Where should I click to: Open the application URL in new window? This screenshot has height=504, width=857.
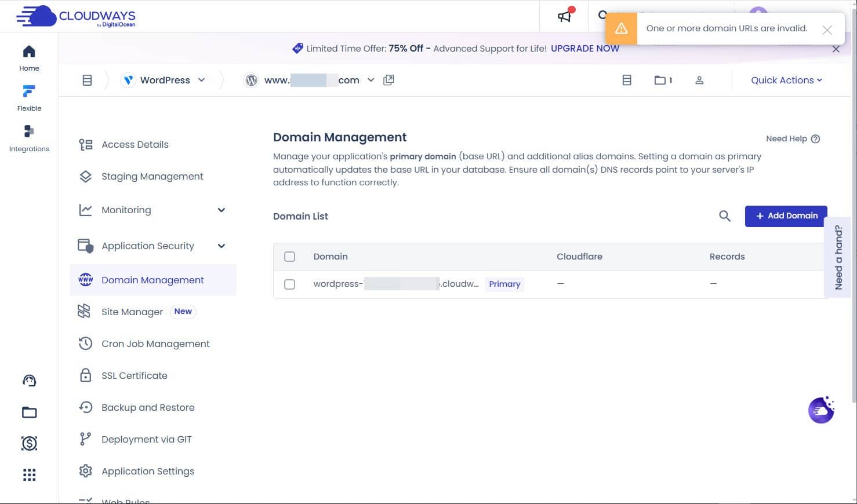point(388,80)
